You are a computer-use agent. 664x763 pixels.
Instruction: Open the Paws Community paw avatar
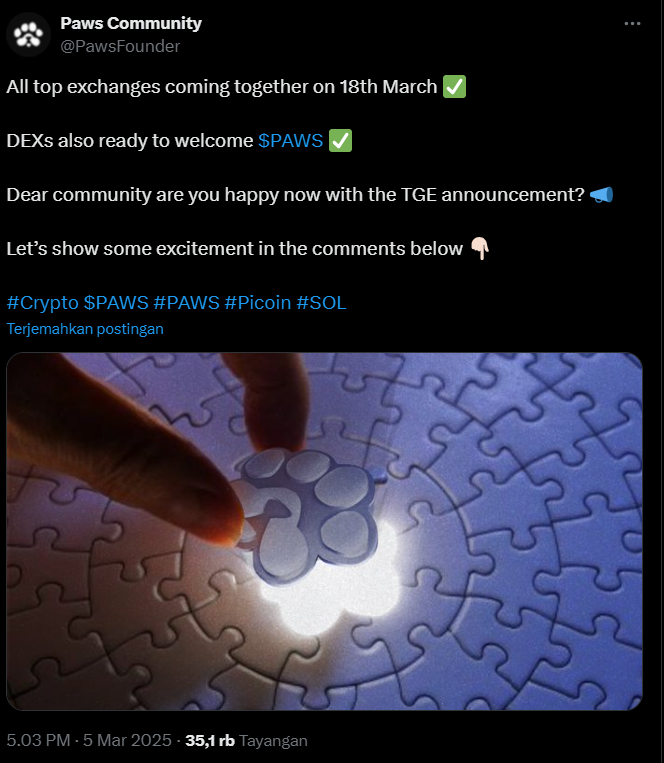[28, 35]
